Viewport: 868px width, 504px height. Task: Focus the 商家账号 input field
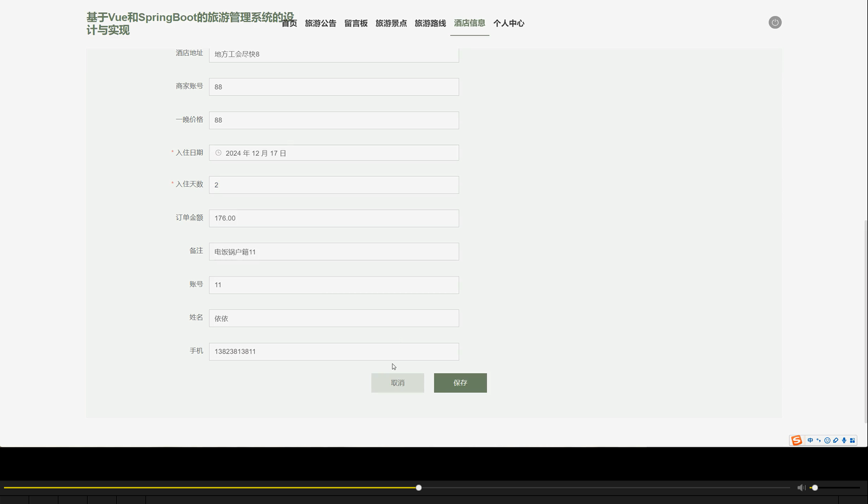click(x=334, y=86)
